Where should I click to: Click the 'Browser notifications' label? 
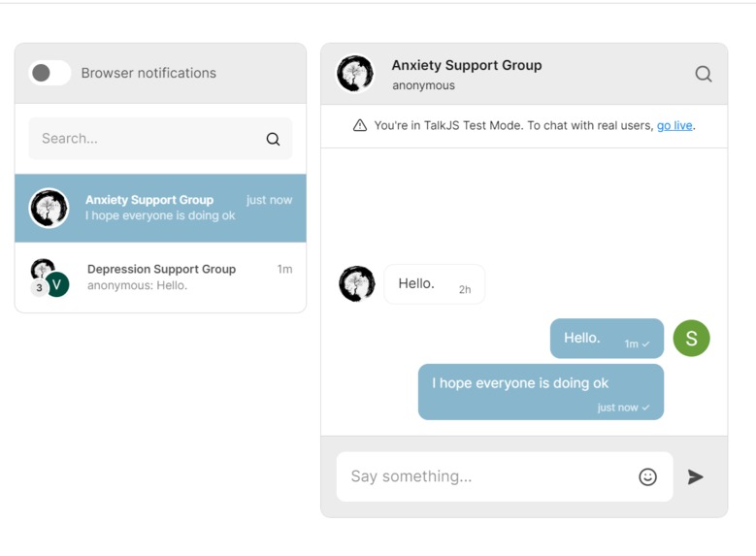coord(148,73)
